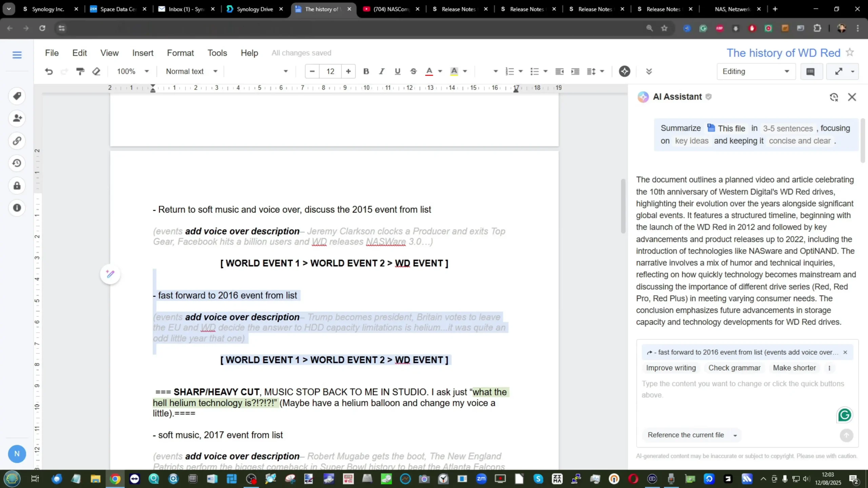The width and height of the screenshot is (868, 488).
Task: Insert a numbered list
Action: [510, 72]
